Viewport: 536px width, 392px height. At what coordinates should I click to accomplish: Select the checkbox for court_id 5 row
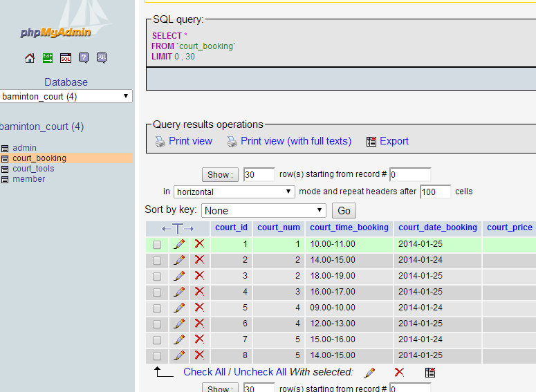[x=157, y=308]
